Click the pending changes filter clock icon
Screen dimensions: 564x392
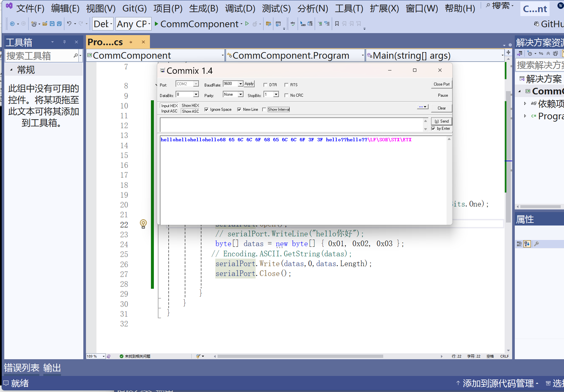530,53
